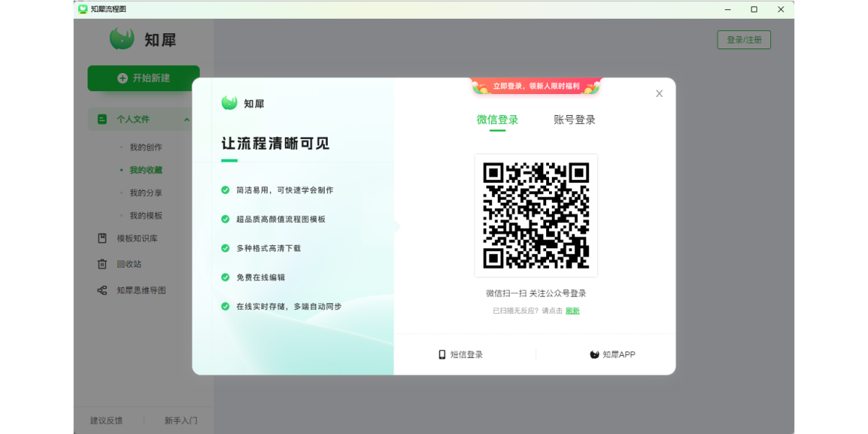Open 知犀思维导图 in sidebar

pos(141,290)
